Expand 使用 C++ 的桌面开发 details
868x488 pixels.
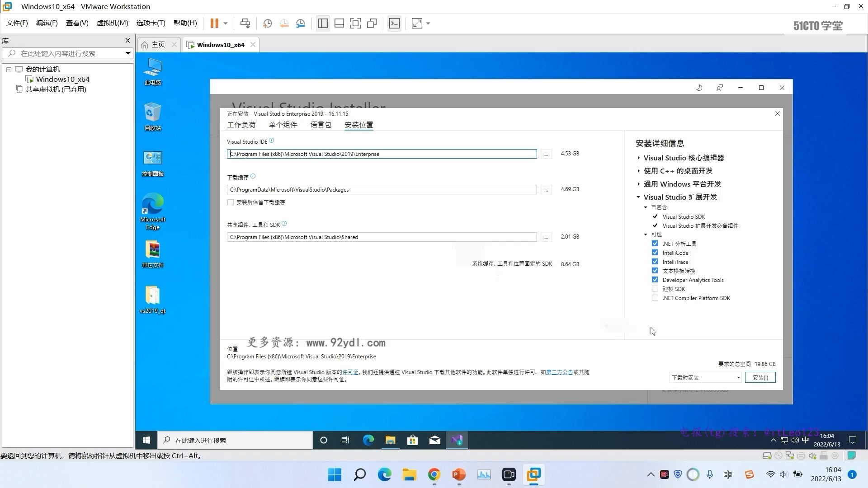(x=638, y=171)
